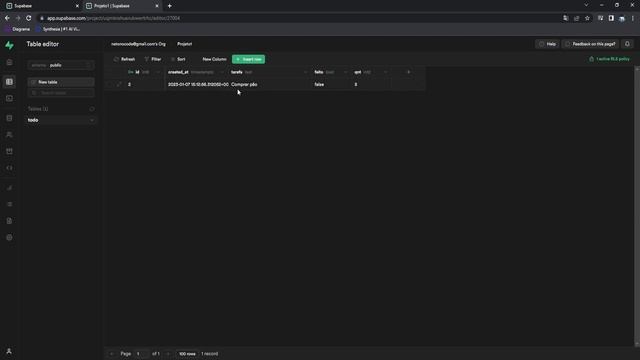Open the Reports chart sidebar icon
The image size is (640, 360).
coord(9,188)
